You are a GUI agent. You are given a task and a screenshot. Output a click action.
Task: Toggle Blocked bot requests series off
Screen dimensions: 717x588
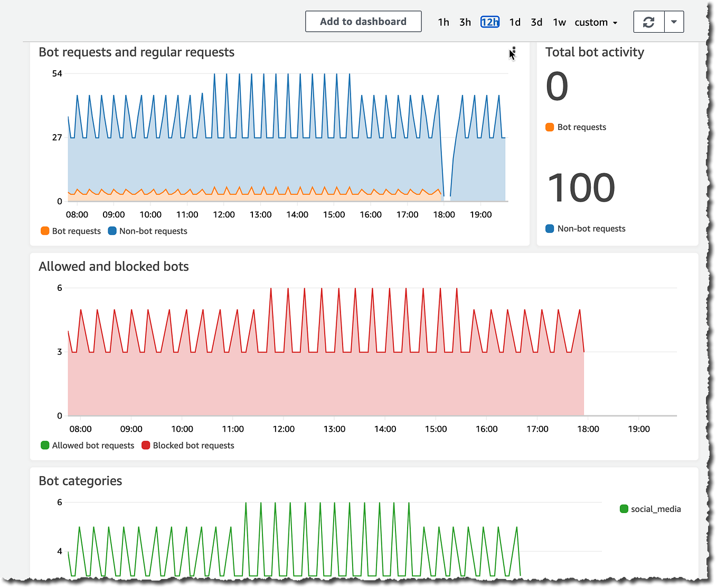[187, 445]
